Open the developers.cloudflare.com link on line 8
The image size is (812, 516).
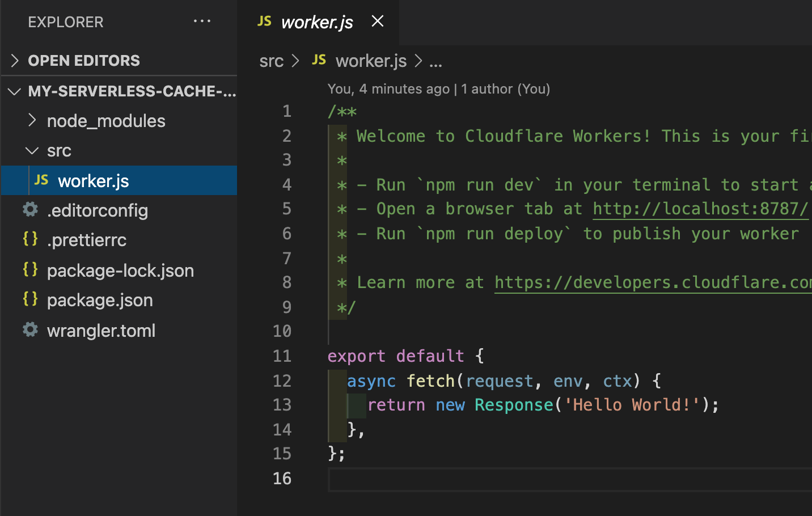[653, 282]
